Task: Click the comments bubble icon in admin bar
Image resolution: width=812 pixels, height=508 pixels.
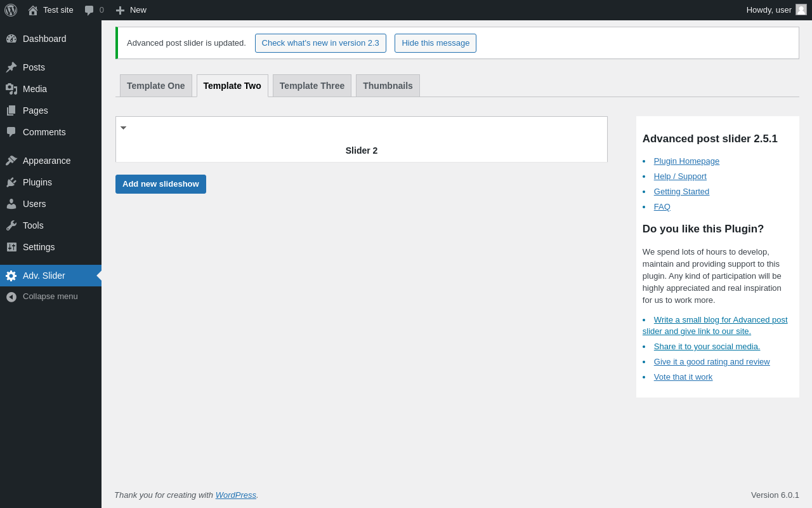Action: 89,10
